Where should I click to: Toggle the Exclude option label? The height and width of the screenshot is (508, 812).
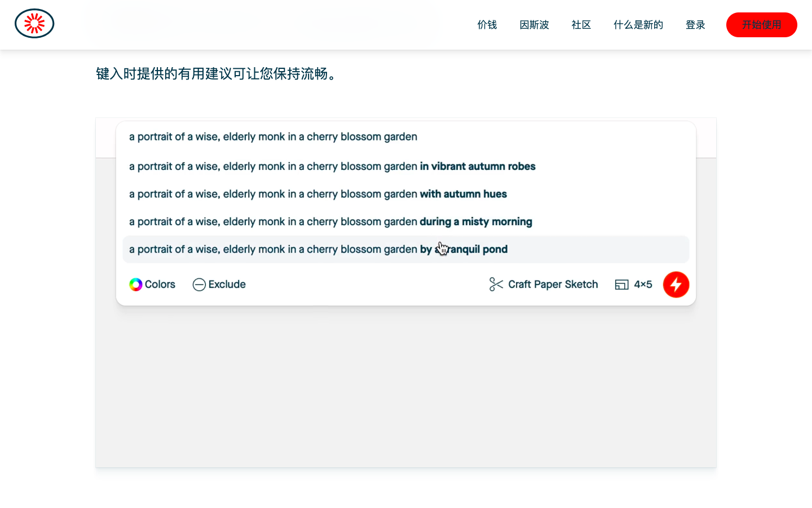[x=227, y=284]
